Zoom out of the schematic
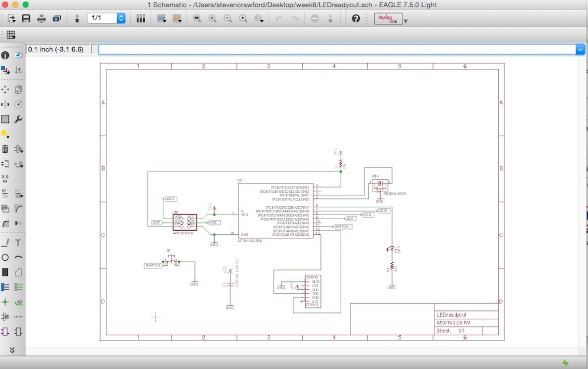The image size is (588, 369). (x=228, y=18)
